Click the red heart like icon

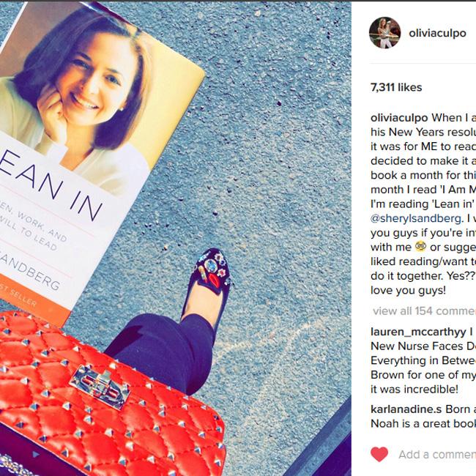(x=379, y=455)
